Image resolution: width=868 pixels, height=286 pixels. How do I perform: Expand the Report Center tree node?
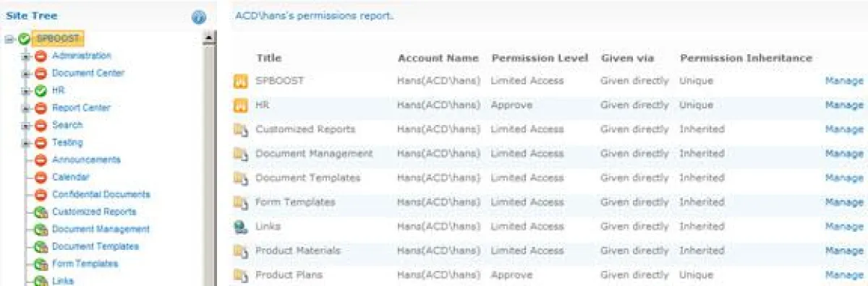tap(26, 108)
